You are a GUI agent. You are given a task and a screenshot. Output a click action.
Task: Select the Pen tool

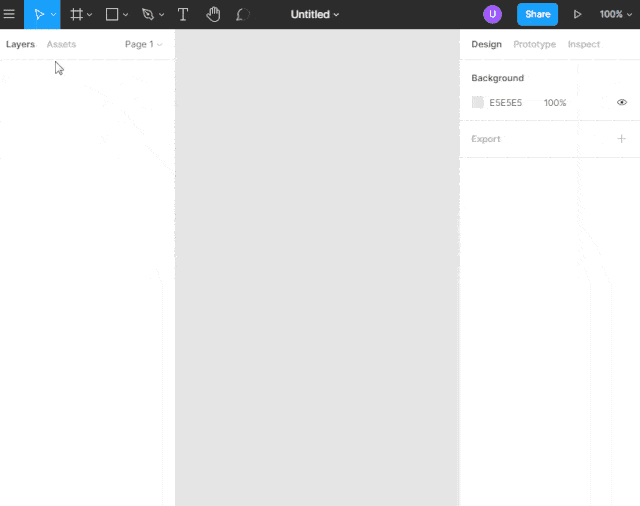coord(148,14)
